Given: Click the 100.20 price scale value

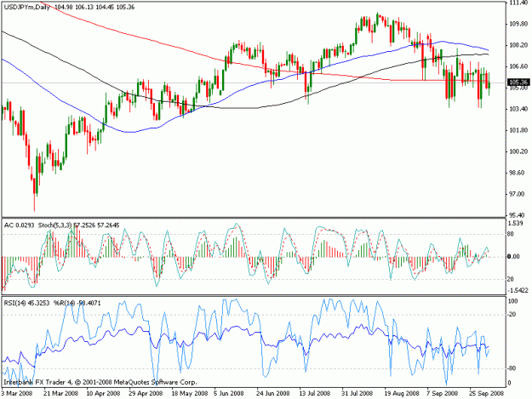Looking at the screenshot, I should (x=518, y=151).
